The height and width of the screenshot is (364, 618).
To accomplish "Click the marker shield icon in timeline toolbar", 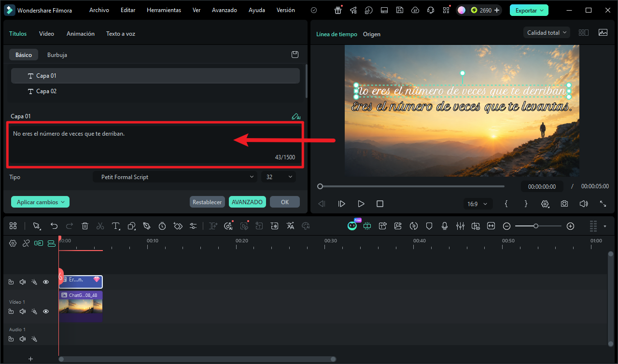I will 429,226.
